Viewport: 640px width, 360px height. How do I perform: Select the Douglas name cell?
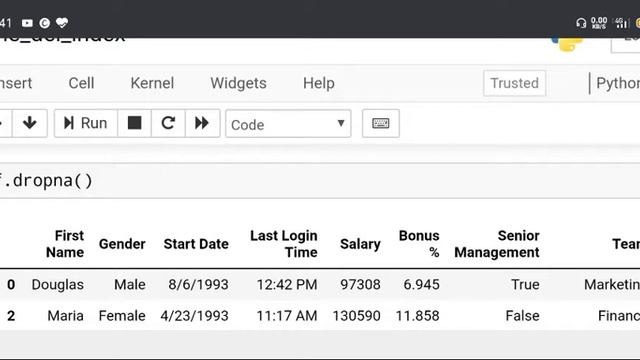(x=58, y=284)
